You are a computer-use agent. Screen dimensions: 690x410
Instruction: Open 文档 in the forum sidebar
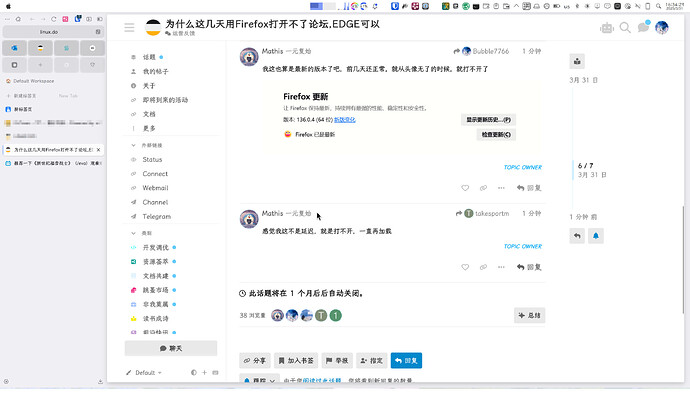(x=149, y=114)
